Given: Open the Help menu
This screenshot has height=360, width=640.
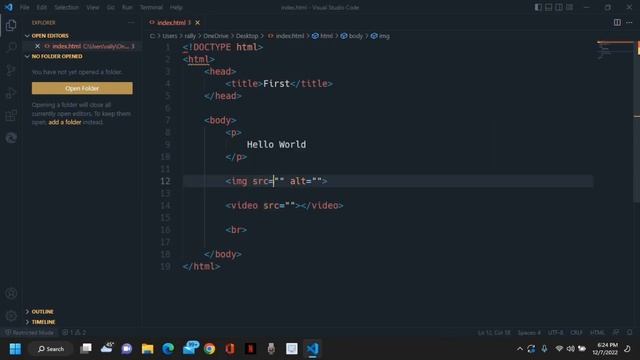Looking at the screenshot, I should tap(176, 7).
